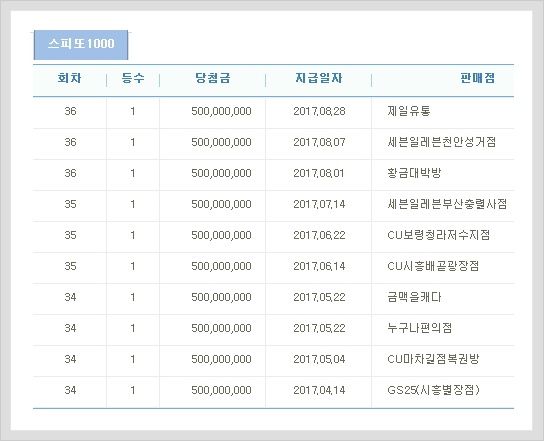Click payment date 2017.06.22
The image size is (544, 441).
click(x=319, y=235)
